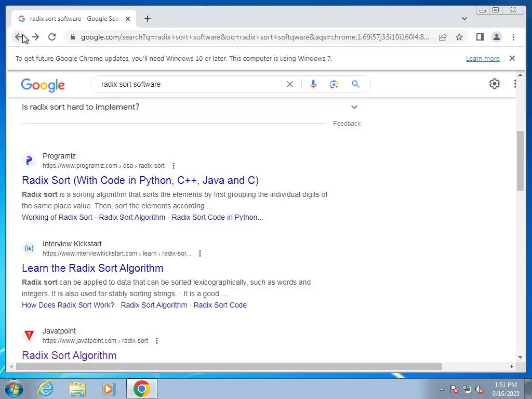
Task: Open the Radix Sort Code sitelink
Action: point(220,305)
